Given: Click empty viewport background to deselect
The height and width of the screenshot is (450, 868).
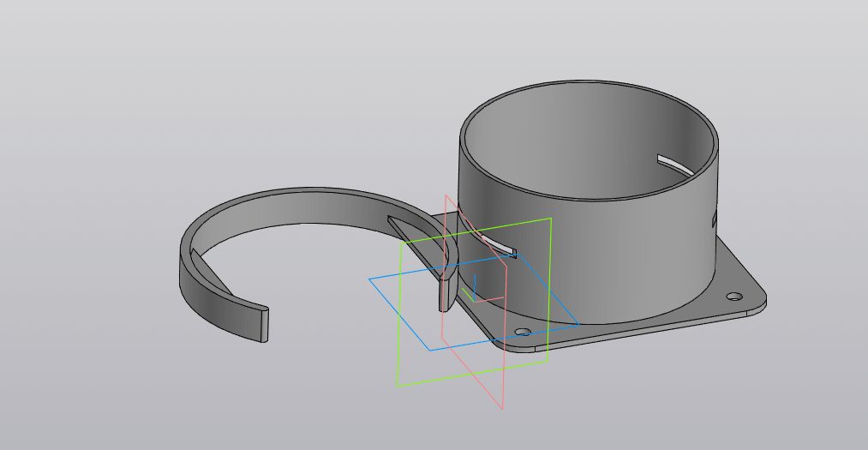Looking at the screenshot, I should (129, 103).
